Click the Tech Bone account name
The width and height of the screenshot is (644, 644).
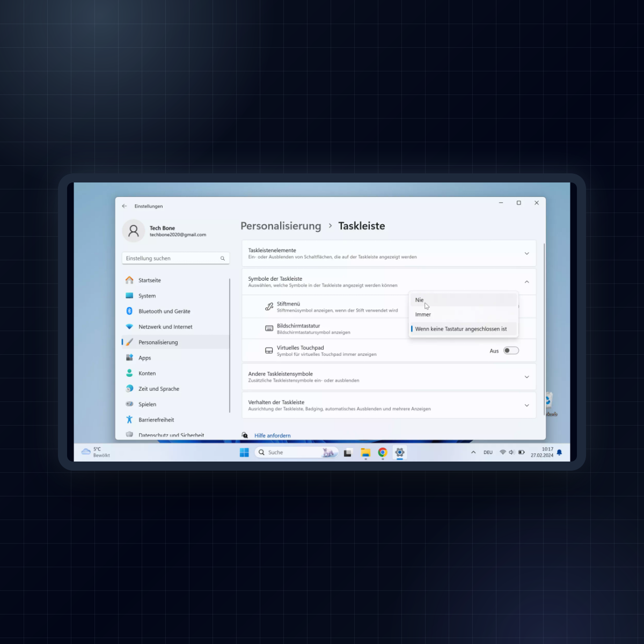pyautogui.click(x=162, y=228)
